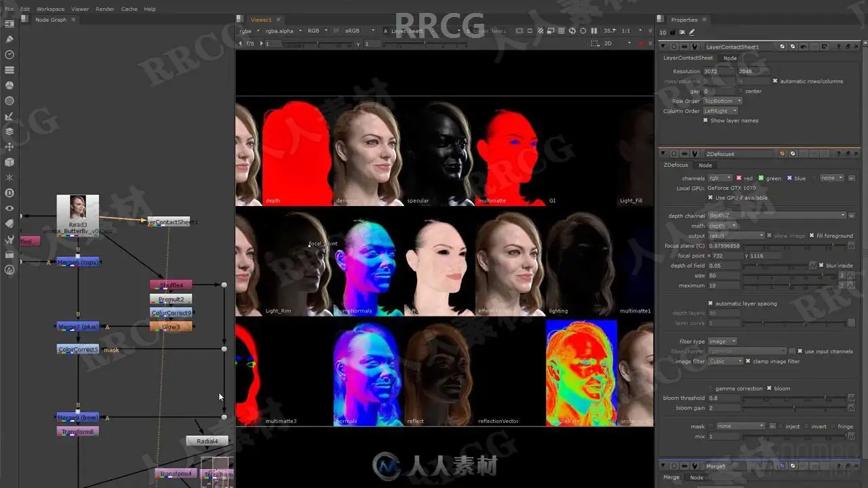Open the filter type image dropdown
Image resolution: width=868 pixels, height=488 pixels.
(722, 342)
